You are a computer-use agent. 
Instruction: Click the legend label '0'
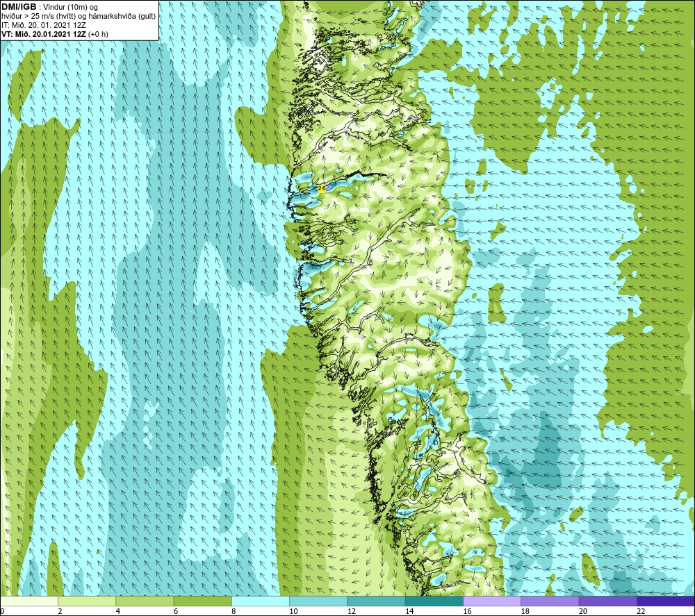point(3,612)
